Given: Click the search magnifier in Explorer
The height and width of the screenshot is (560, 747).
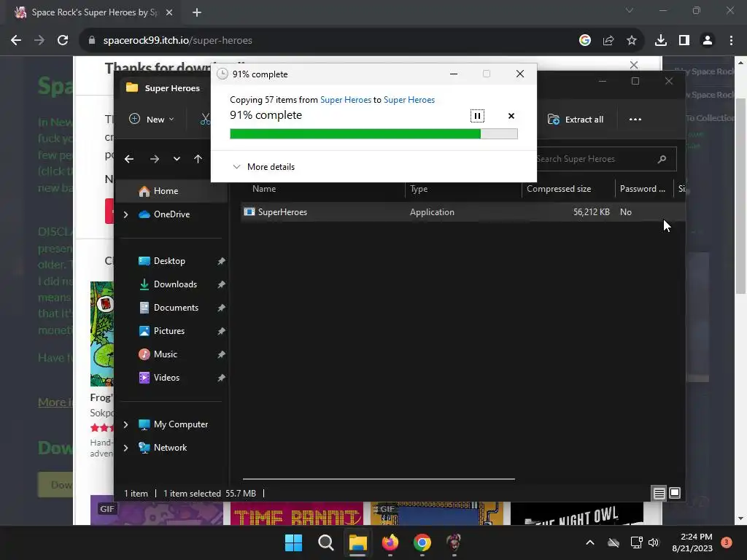Looking at the screenshot, I should [x=662, y=159].
